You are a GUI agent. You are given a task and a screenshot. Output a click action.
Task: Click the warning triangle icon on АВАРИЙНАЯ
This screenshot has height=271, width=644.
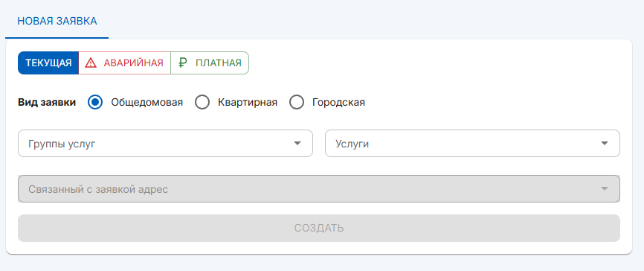91,63
